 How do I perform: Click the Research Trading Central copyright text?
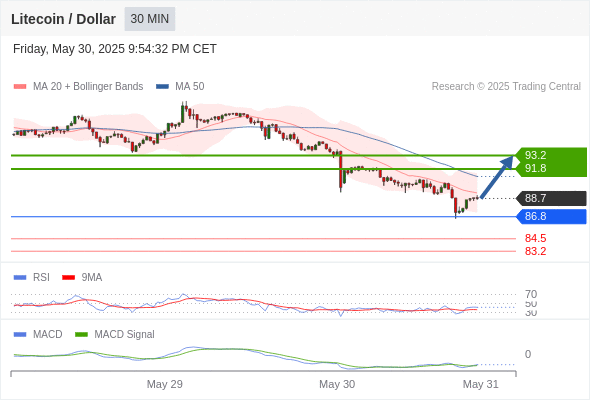tap(506, 87)
